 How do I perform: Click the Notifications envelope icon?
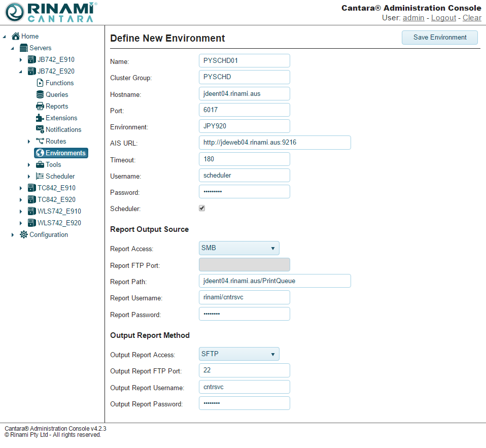point(40,130)
